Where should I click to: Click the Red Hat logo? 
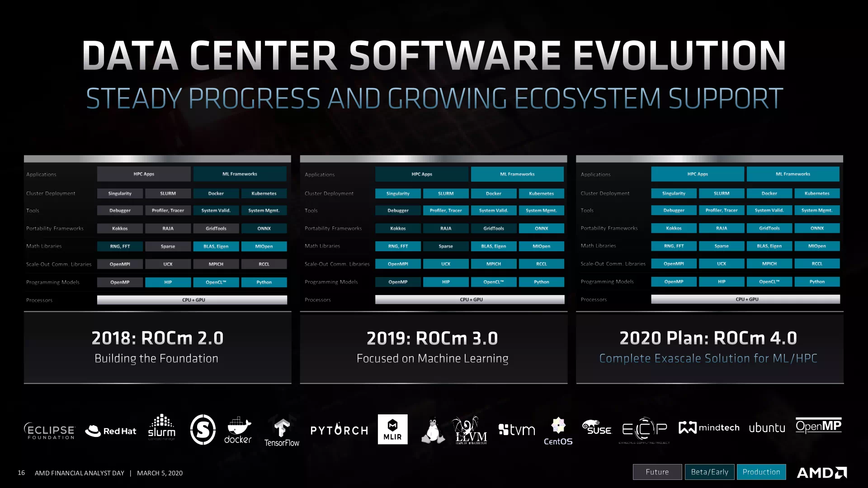coord(111,431)
